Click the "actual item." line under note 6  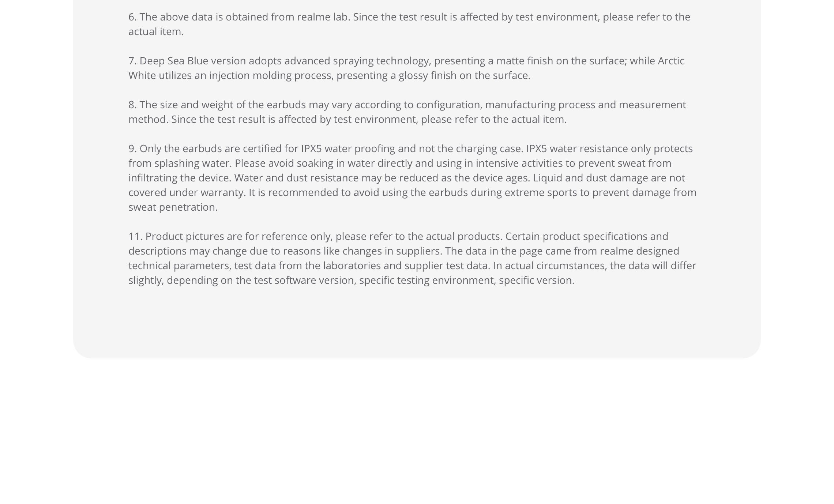156,32
